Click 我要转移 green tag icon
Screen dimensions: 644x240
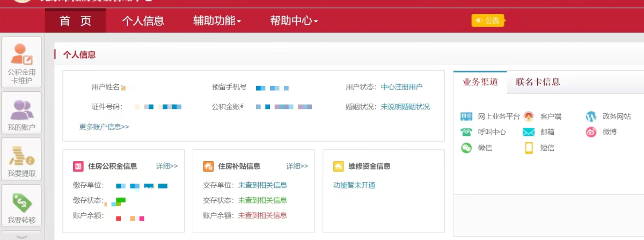click(x=21, y=202)
